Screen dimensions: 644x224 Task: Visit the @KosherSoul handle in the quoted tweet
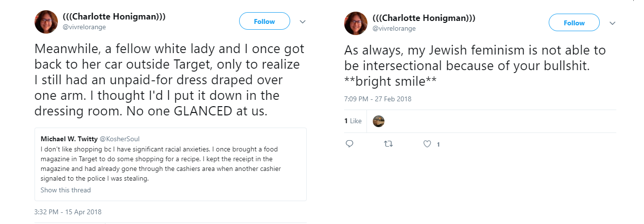(x=120, y=139)
